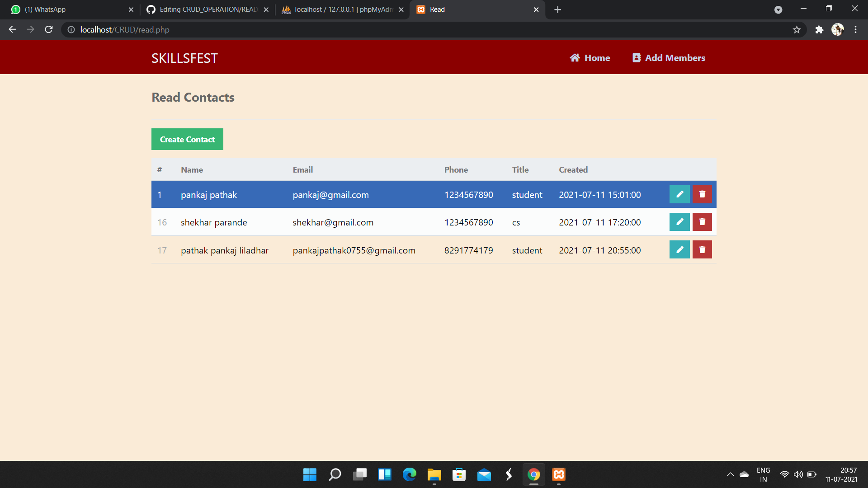This screenshot has height=488, width=868.
Task: Delete the pankaj pathak contact
Action: pyautogui.click(x=702, y=194)
